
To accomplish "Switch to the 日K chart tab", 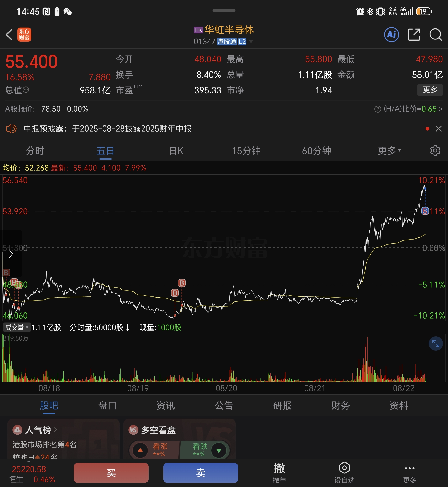I will click(x=176, y=151).
